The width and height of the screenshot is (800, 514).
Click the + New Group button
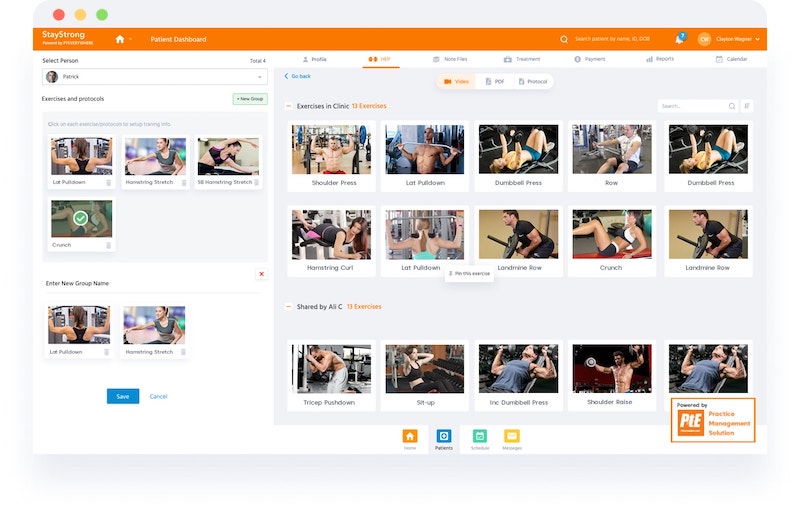tap(250, 99)
